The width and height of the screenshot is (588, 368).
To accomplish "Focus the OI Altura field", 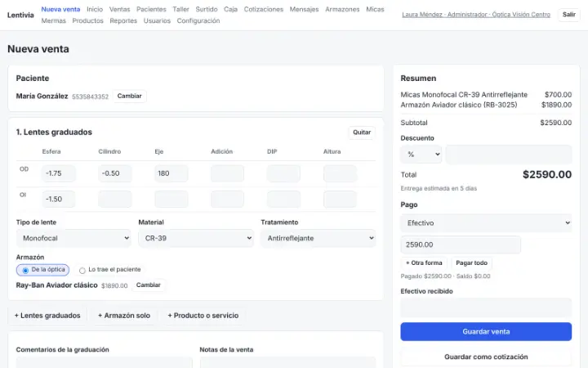I will 340,199.
